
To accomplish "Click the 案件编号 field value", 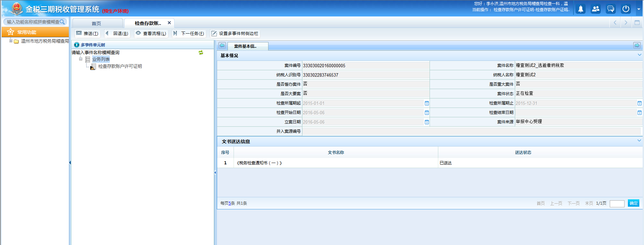I will pos(366,66).
